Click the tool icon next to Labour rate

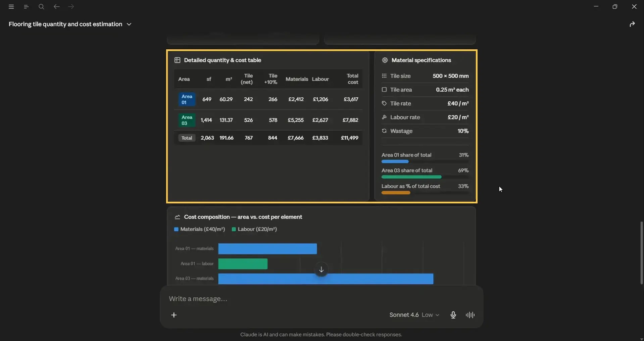pos(384,117)
